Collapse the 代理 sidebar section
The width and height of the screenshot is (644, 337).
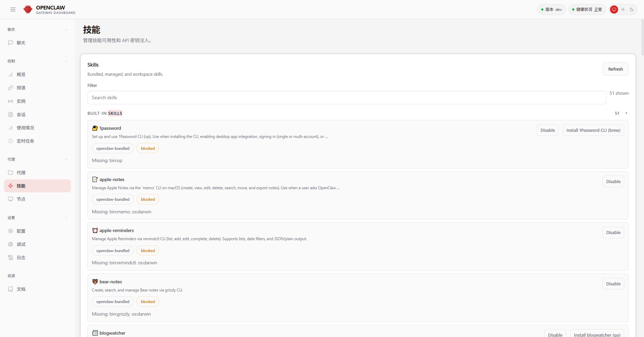click(66, 159)
